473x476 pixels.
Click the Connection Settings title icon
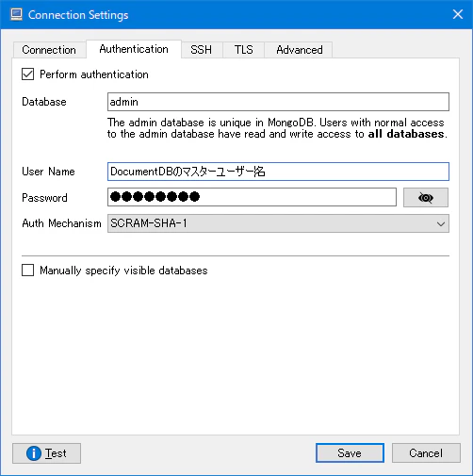coord(16,15)
